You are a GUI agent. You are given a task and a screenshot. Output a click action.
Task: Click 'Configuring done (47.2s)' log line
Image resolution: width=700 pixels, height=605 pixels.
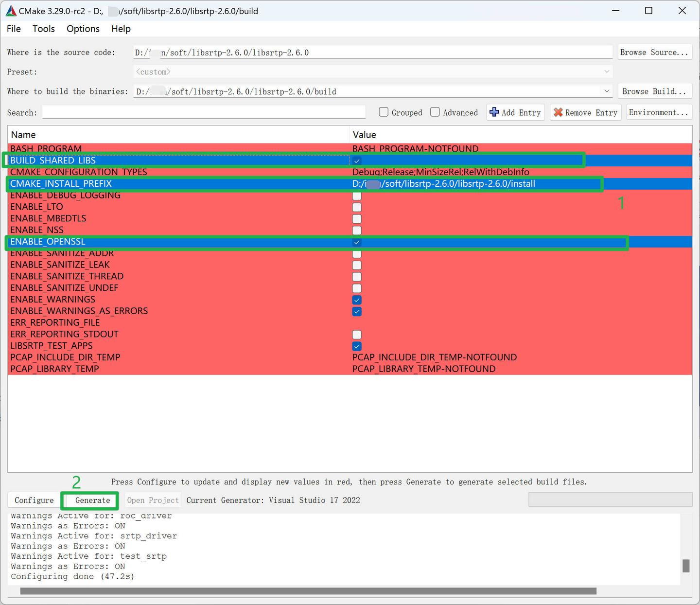pyautogui.click(x=72, y=576)
